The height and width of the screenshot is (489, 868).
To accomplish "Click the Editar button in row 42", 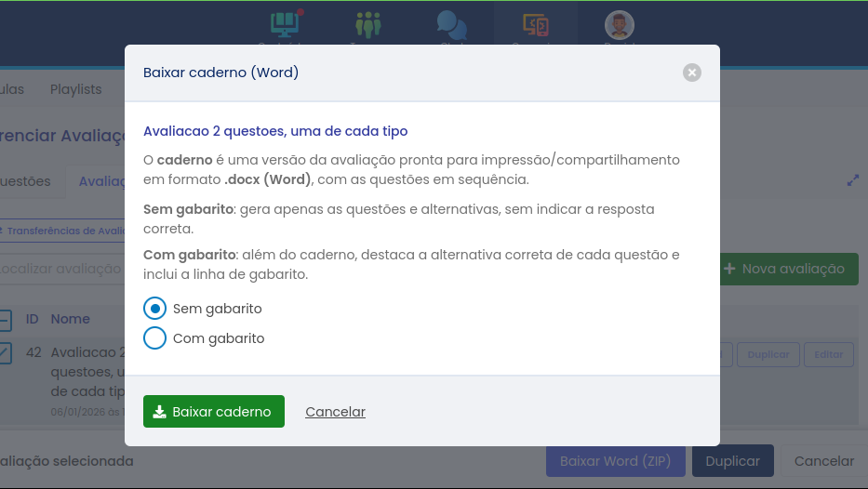I will (828, 354).
